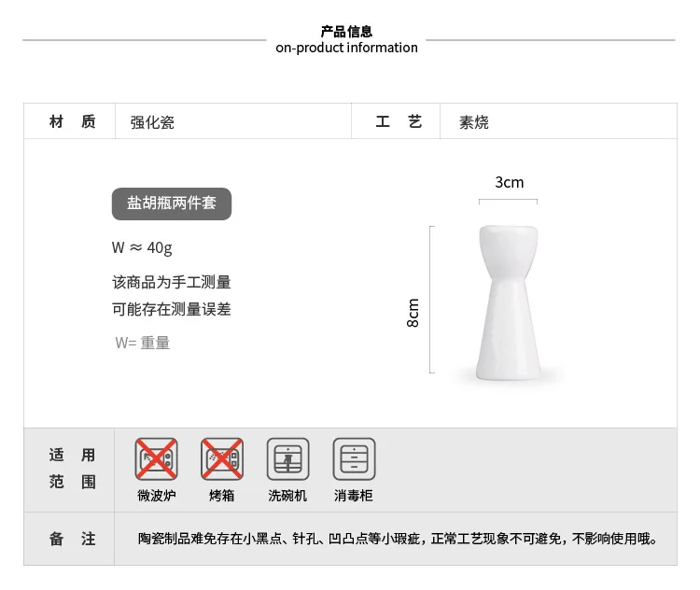The height and width of the screenshot is (590, 700).
Task: Click the 微波炉 label text
Action: [x=157, y=496]
